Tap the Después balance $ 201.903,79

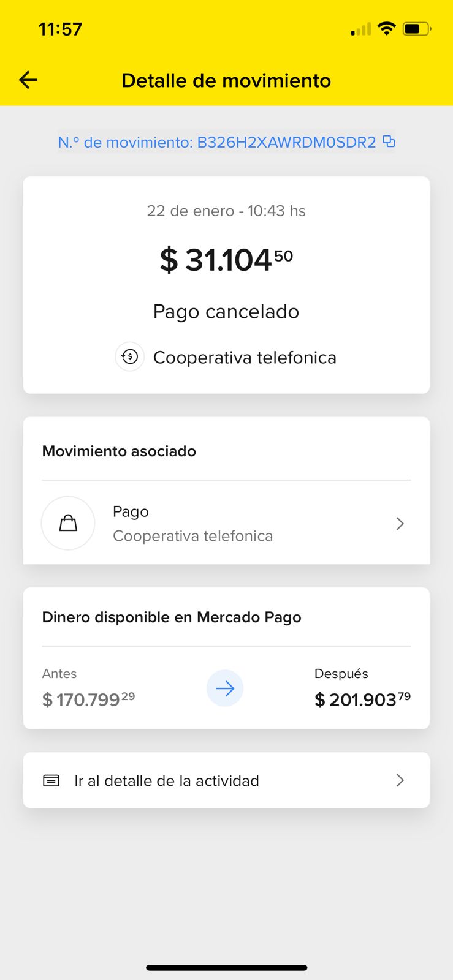click(362, 699)
